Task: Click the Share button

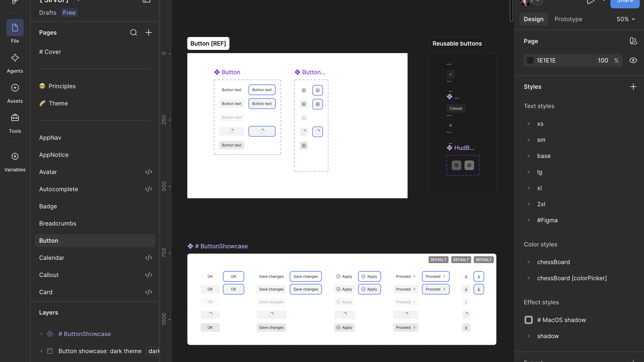Action: point(625,3)
